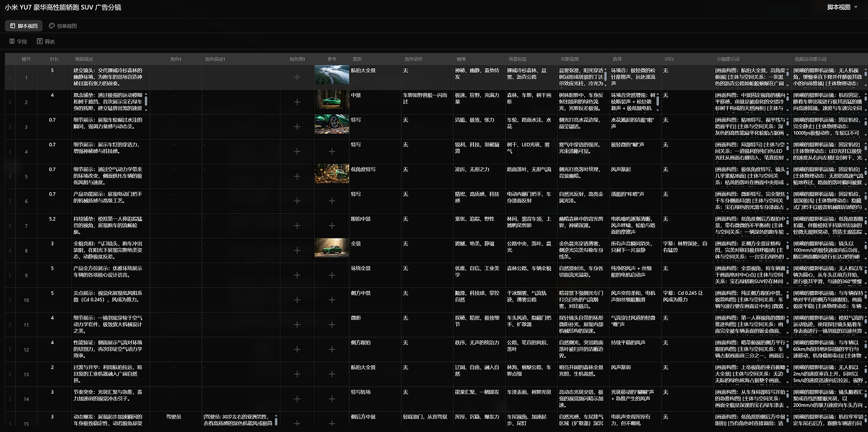Select the 镜号 column header
Image resolution: width=868 pixels, height=432 pixels.
point(27,59)
